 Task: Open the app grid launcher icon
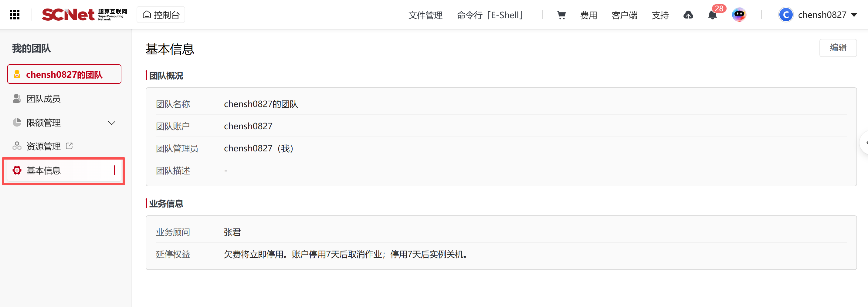click(x=15, y=15)
